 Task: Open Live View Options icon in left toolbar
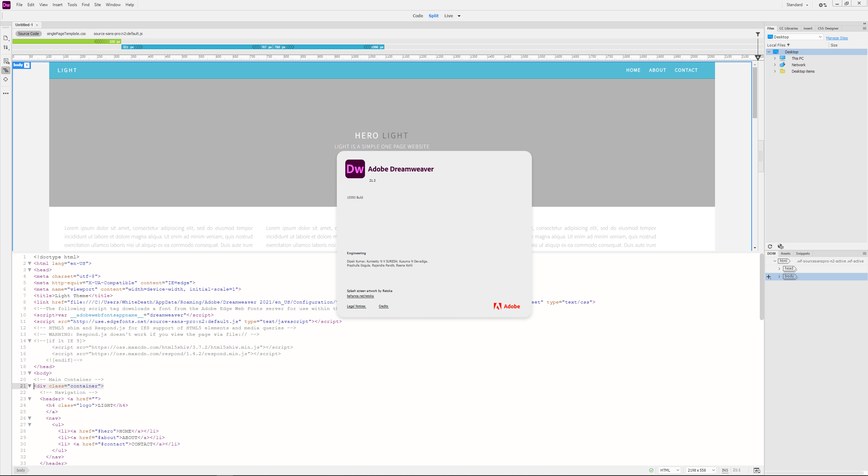(x=6, y=61)
